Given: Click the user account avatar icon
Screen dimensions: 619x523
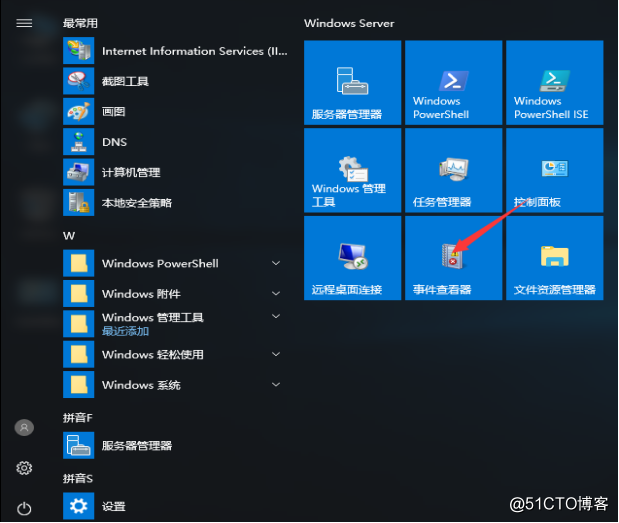Looking at the screenshot, I should coord(24,427).
